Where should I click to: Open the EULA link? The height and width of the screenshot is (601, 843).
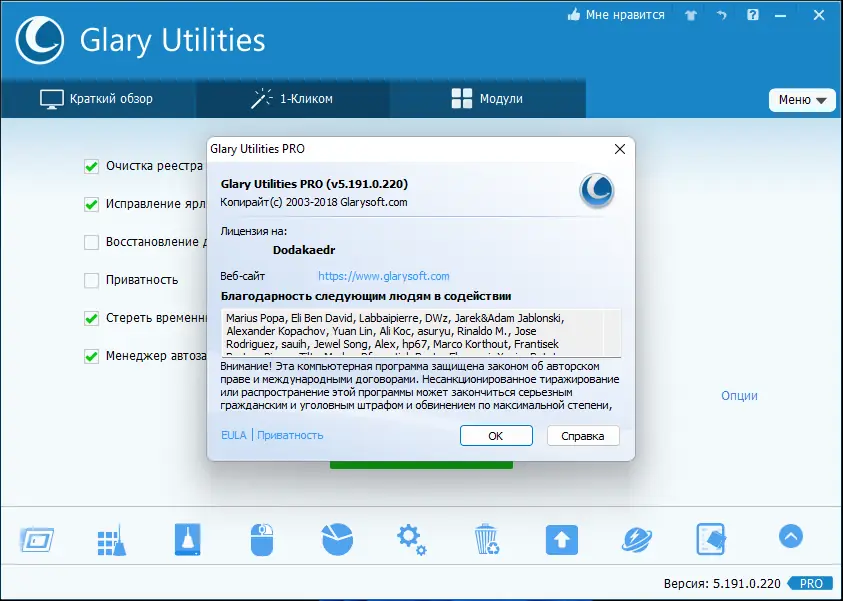[x=233, y=435]
